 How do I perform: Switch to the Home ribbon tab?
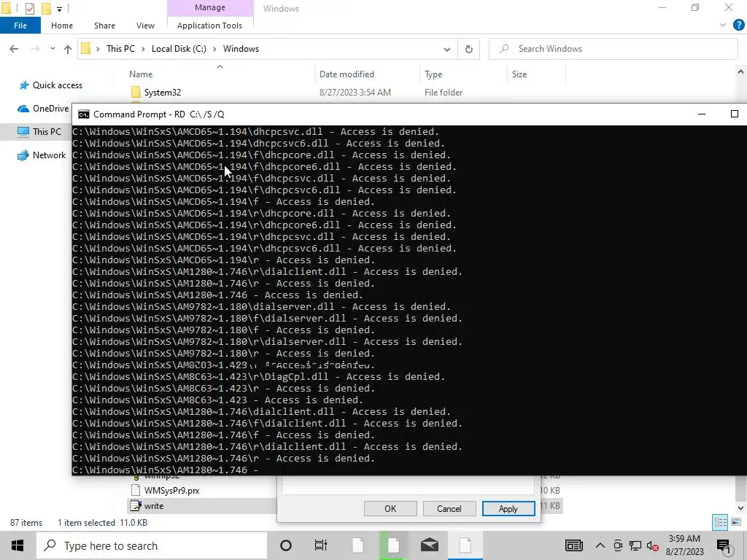62,26
